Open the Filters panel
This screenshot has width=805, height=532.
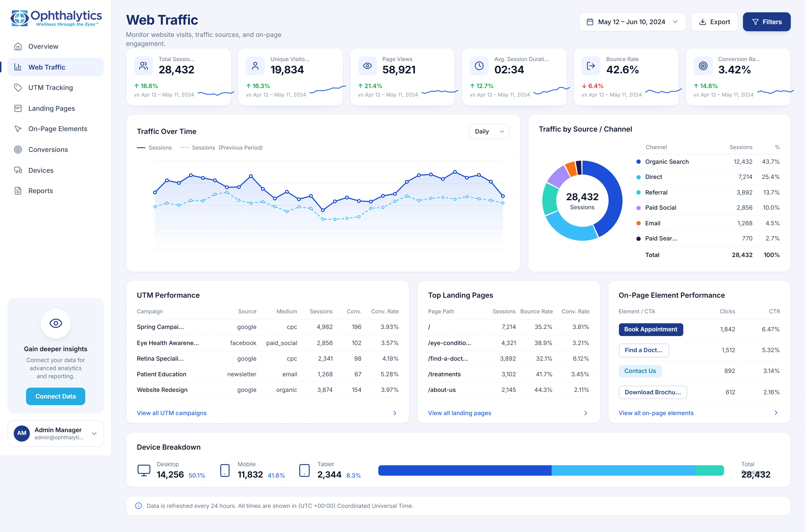point(767,22)
